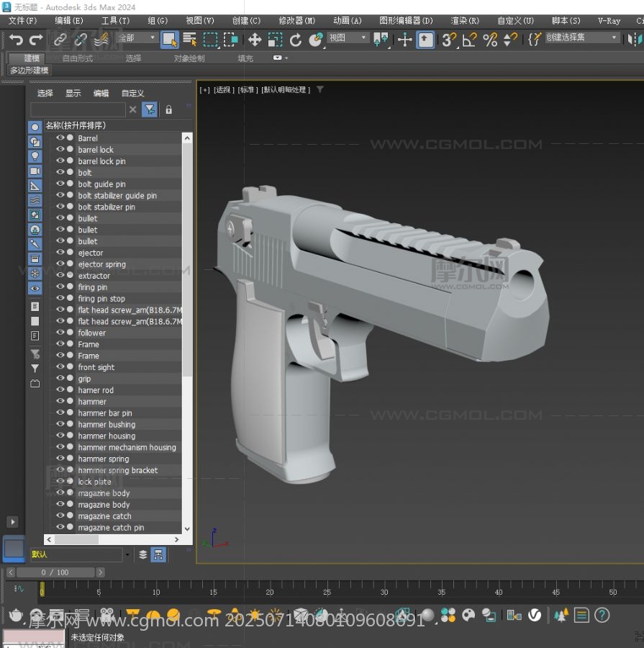Screen dimensions: 644x648
Task: Click the teapot render icon at bottom left
Action: click(16, 616)
